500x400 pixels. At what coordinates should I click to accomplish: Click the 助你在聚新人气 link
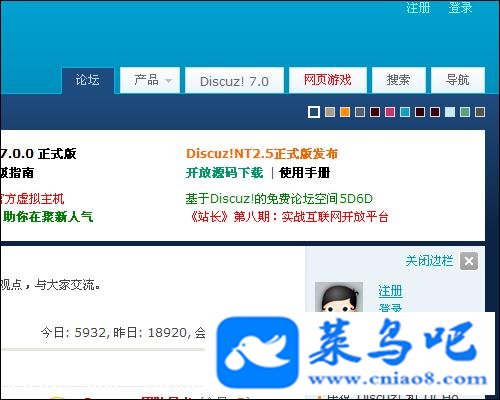coord(48,217)
